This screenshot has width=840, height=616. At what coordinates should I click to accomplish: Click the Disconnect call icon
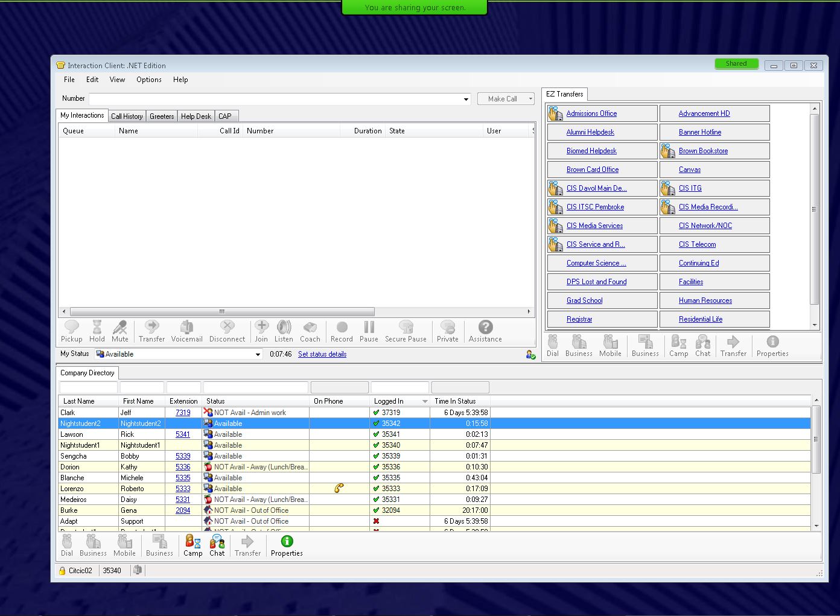pyautogui.click(x=227, y=327)
